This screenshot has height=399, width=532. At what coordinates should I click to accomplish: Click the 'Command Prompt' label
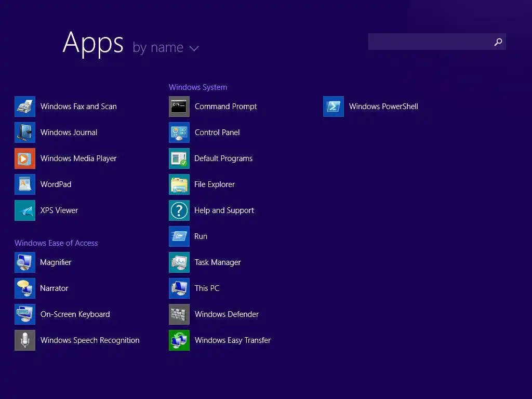coord(225,107)
